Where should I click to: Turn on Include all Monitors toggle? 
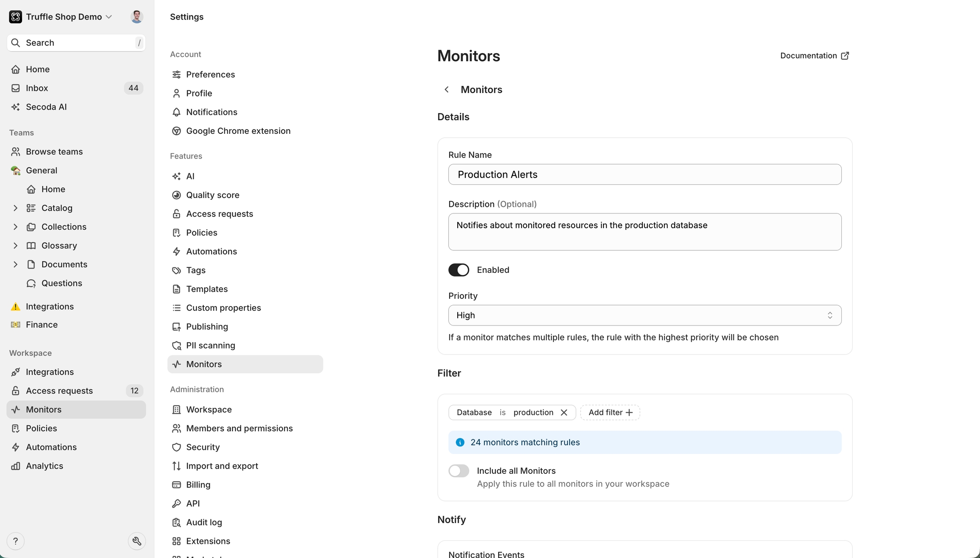[459, 471]
